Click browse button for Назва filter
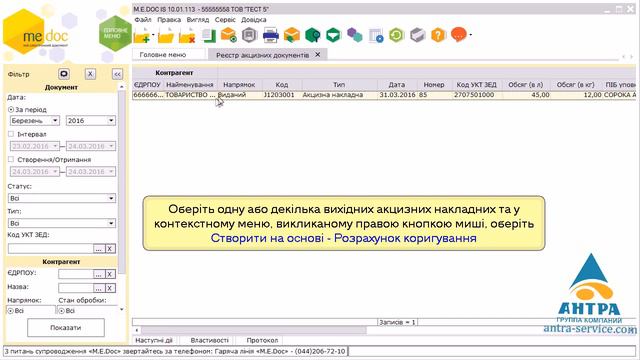Image resolution: width=640 pixels, height=360 pixels. 98,288
